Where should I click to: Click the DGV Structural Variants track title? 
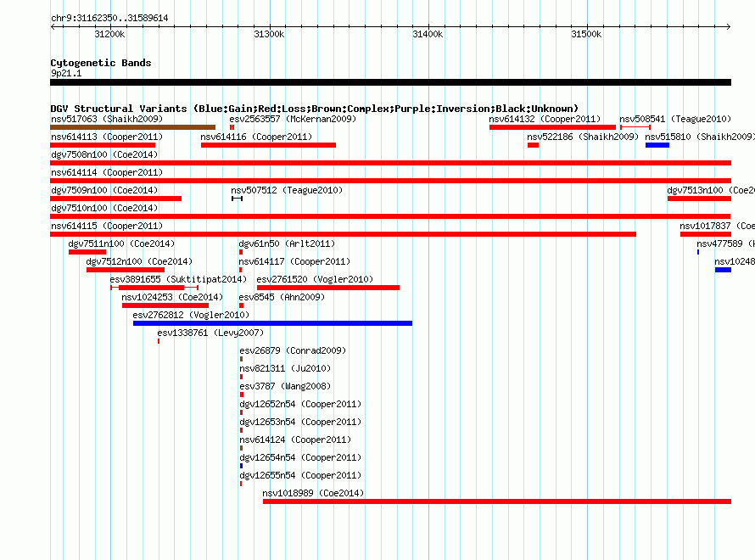pyautogui.click(x=315, y=109)
